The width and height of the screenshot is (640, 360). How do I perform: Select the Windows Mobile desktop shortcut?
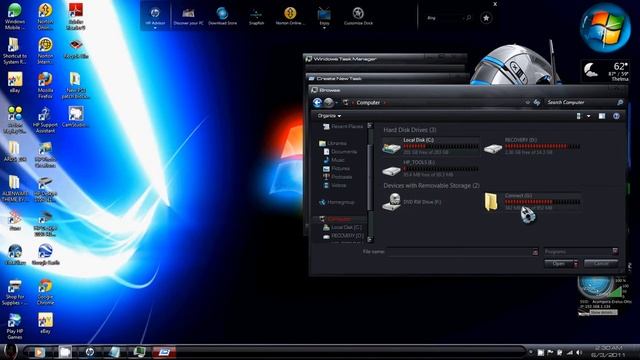pos(15,16)
